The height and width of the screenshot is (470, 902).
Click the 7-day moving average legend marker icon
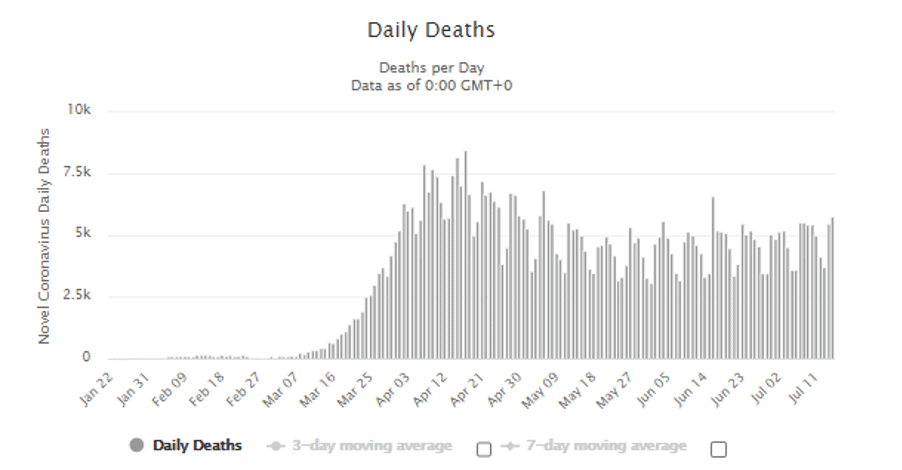pyautogui.click(x=510, y=446)
